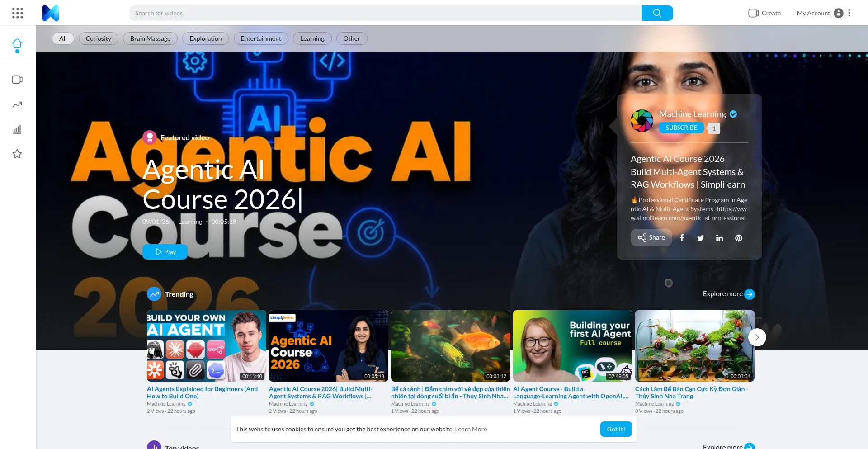The width and height of the screenshot is (868, 449).
Task: Open 'Agentic AI Course 2026| Build Multi-' title
Action: click(x=321, y=392)
